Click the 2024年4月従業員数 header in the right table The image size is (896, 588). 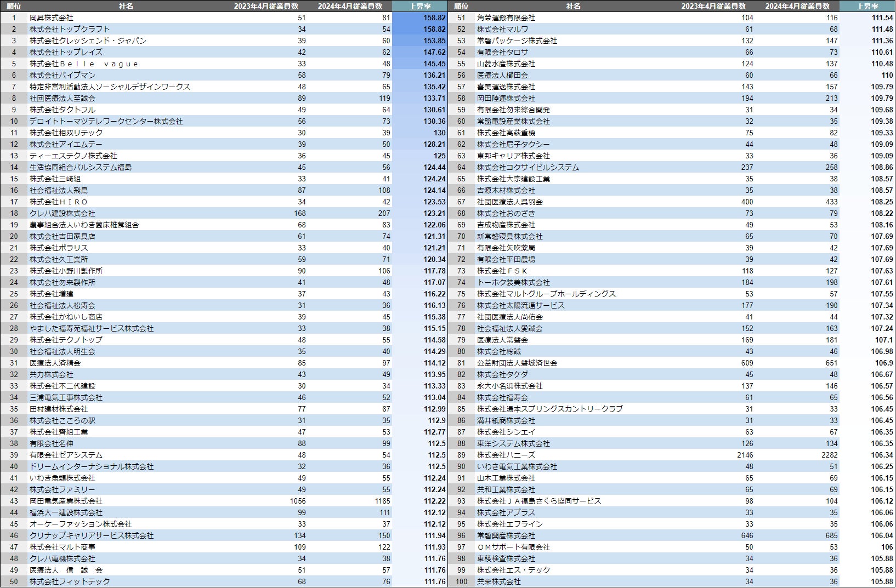797,6
